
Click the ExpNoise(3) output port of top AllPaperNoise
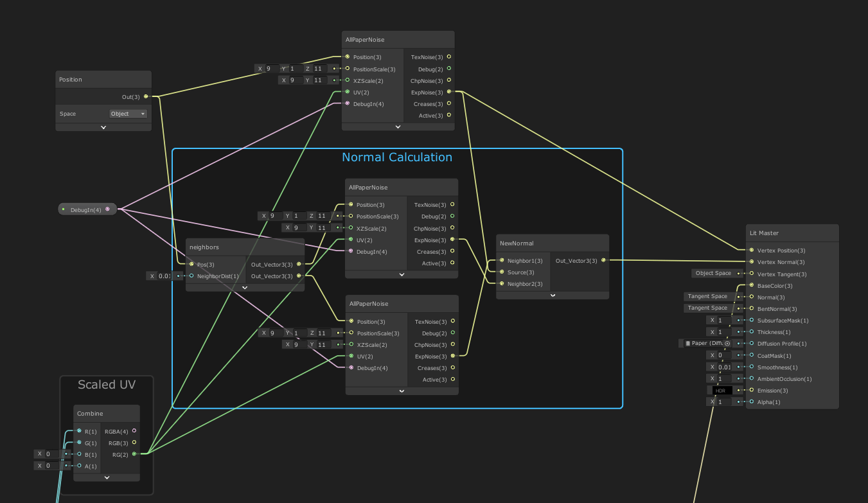tap(449, 92)
